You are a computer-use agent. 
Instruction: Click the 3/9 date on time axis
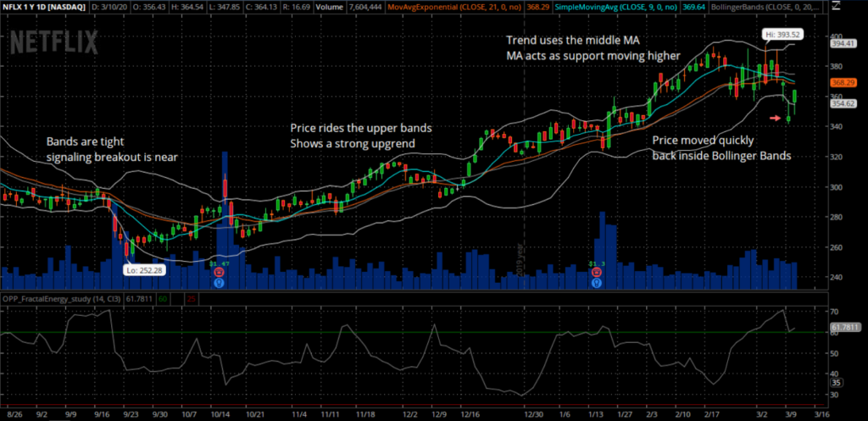click(x=791, y=414)
